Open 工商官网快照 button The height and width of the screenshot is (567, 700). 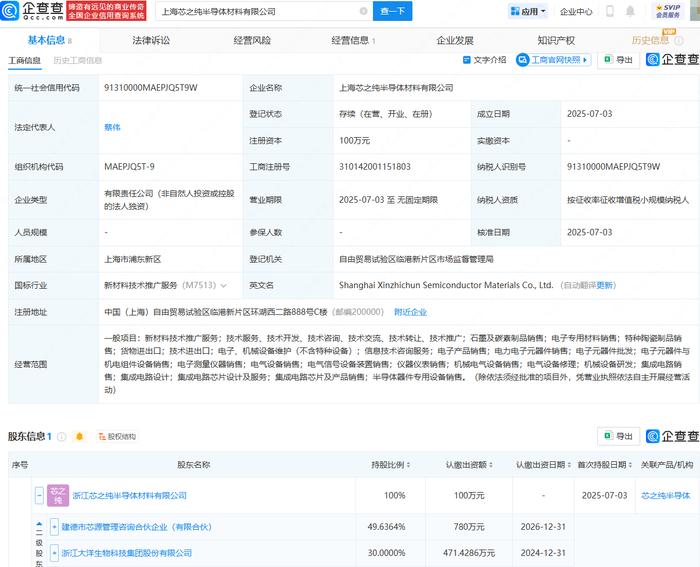pyautogui.click(x=554, y=60)
